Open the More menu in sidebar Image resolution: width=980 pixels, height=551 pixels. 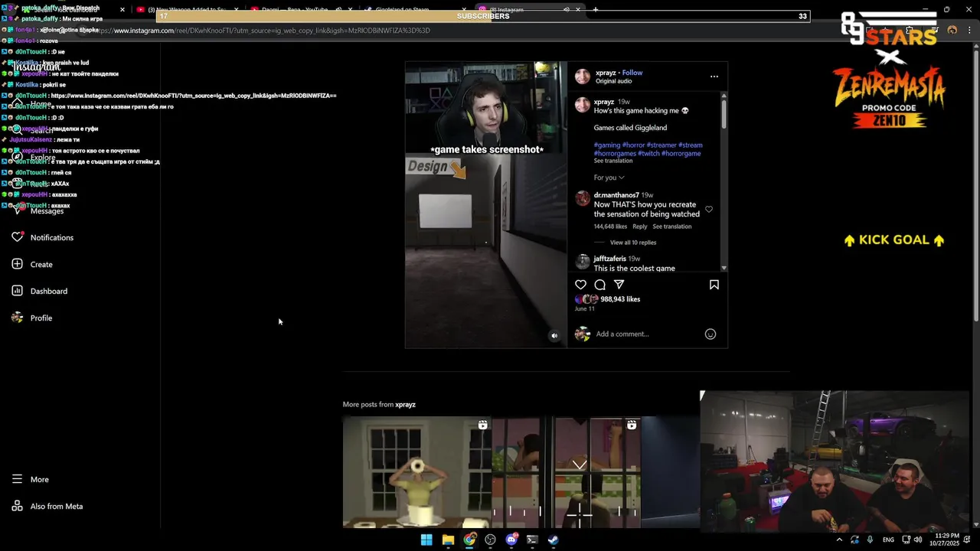(x=31, y=479)
